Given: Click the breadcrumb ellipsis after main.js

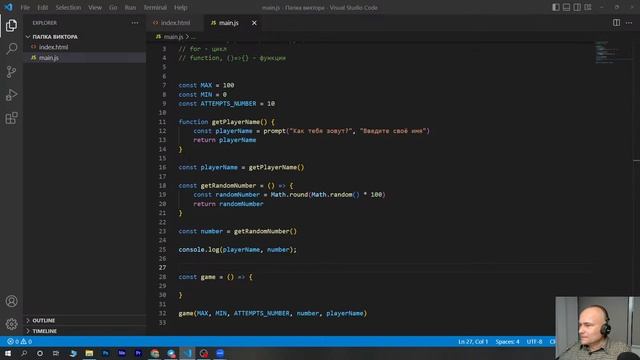Looking at the screenshot, I should pyautogui.click(x=193, y=37).
